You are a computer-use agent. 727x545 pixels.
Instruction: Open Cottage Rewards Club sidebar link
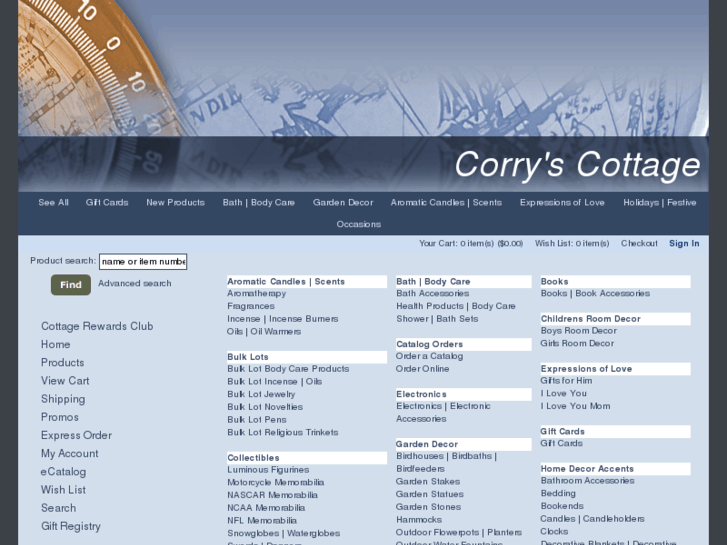[x=97, y=327]
